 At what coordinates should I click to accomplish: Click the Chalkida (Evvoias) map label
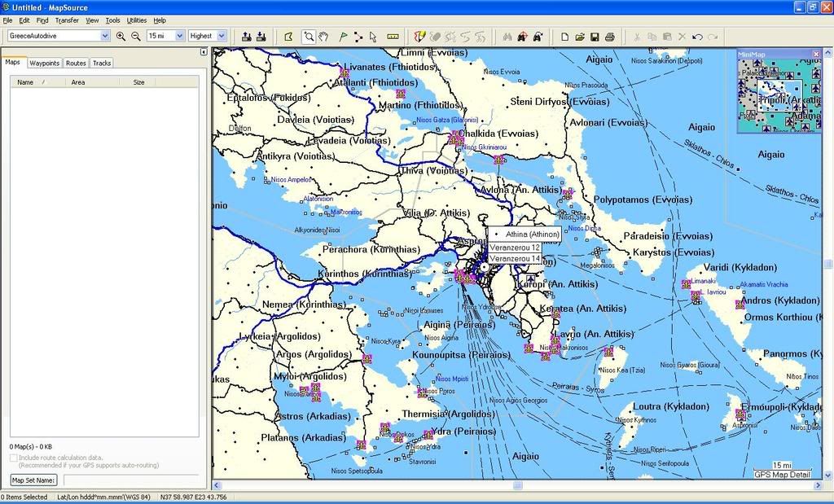coord(498,134)
